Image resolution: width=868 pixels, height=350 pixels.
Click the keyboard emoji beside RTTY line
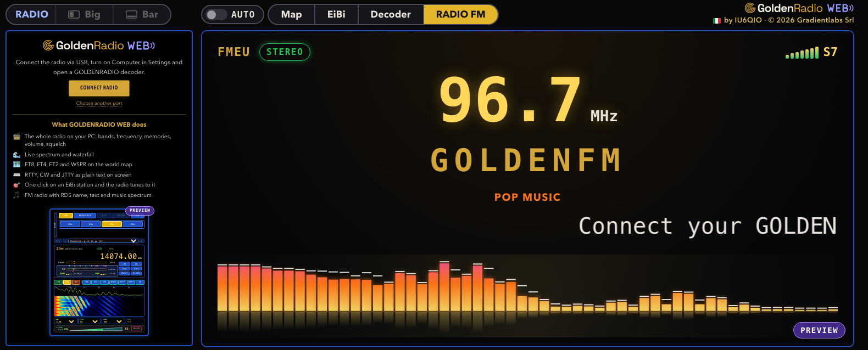[16, 175]
